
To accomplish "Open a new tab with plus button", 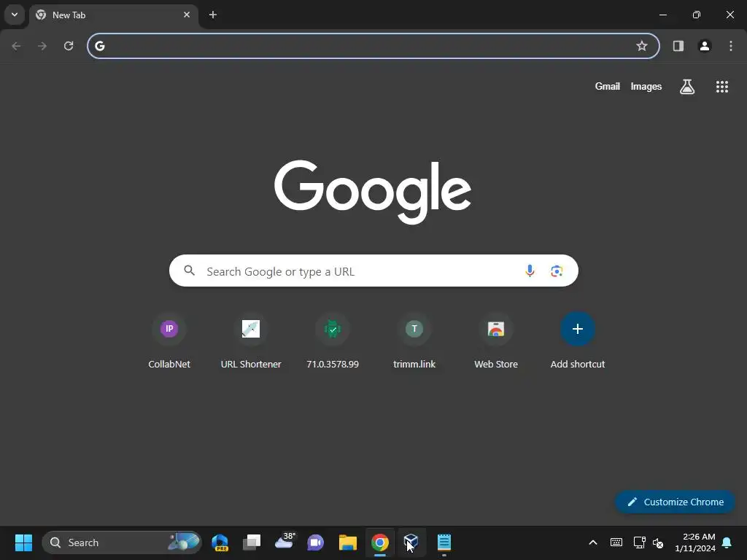I will click(x=213, y=15).
